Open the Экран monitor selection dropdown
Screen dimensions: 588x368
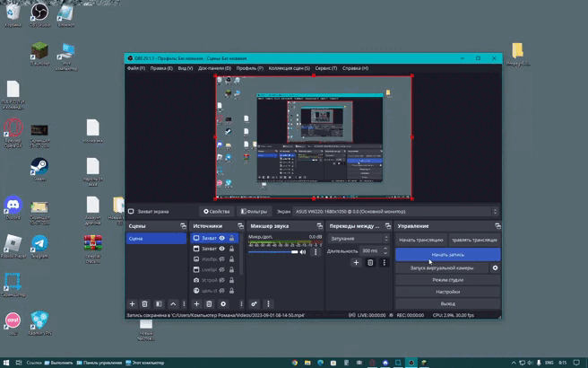pos(395,212)
